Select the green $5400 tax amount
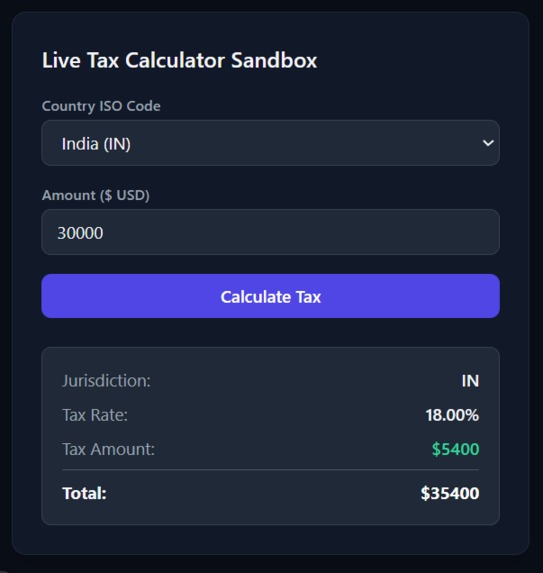The width and height of the screenshot is (543, 573). click(455, 449)
